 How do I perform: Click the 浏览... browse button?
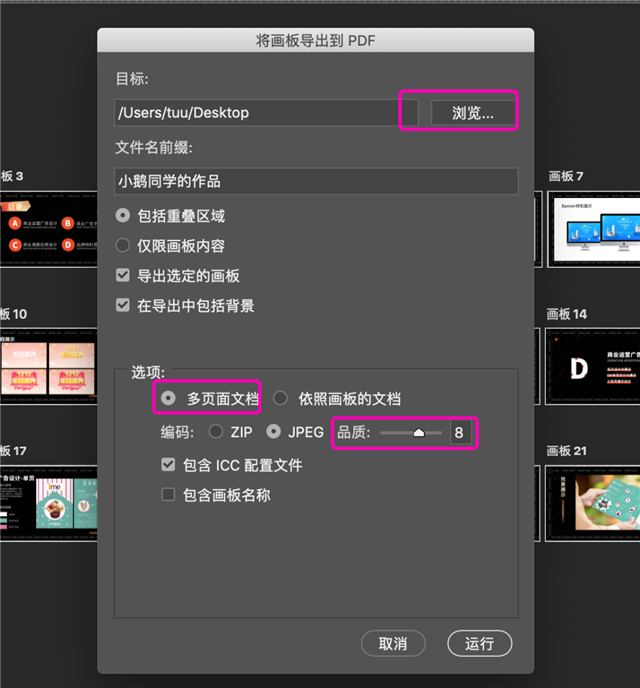coord(473,113)
